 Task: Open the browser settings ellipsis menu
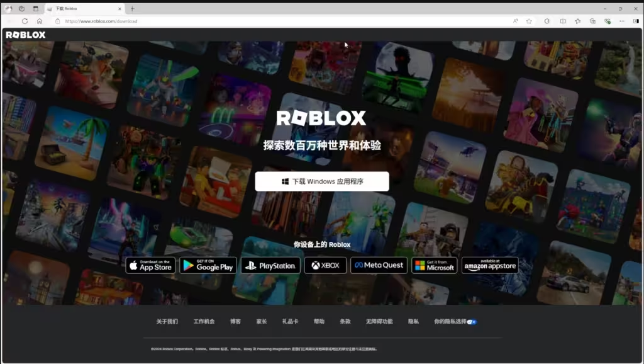(622, 21)
